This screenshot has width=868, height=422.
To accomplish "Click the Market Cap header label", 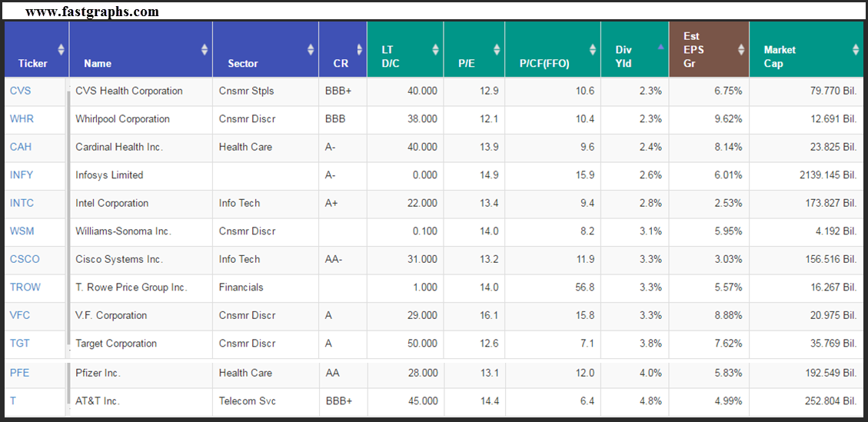I will [780, 56].
